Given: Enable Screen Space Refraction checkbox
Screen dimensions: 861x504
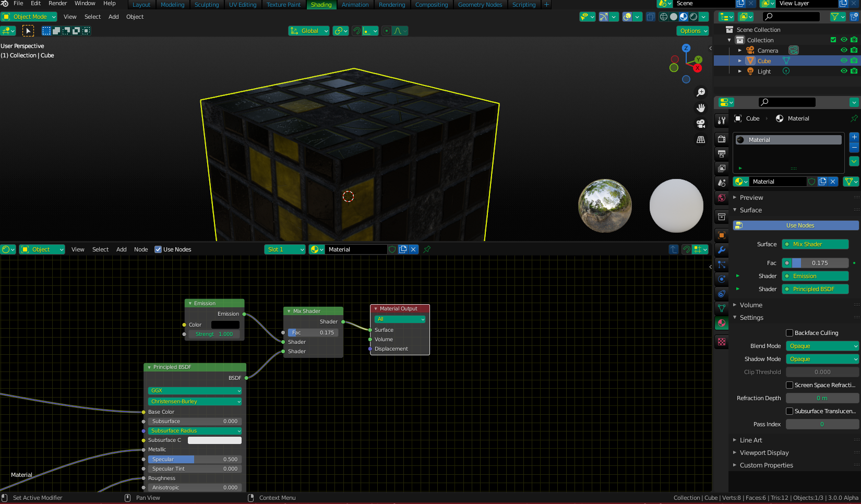Looking at the screenshot, I should [790, 385].
